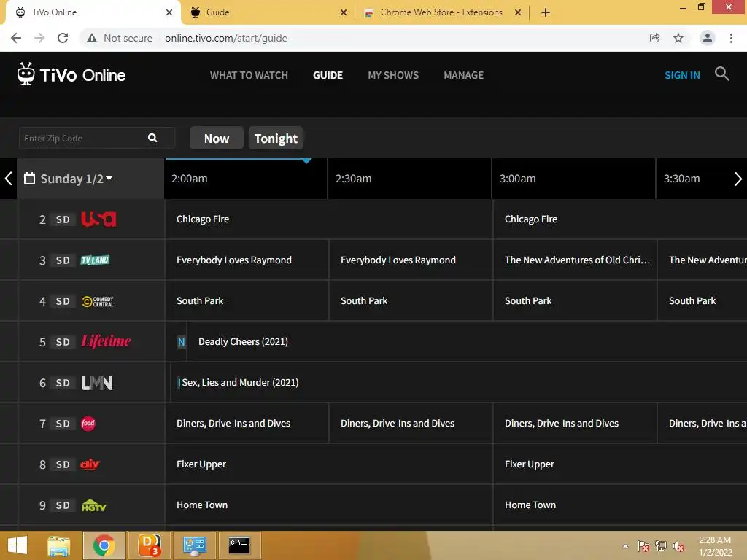Show hidden system tray icons
The height and width of the screenshot is (560, 747).
pos(625,546)
